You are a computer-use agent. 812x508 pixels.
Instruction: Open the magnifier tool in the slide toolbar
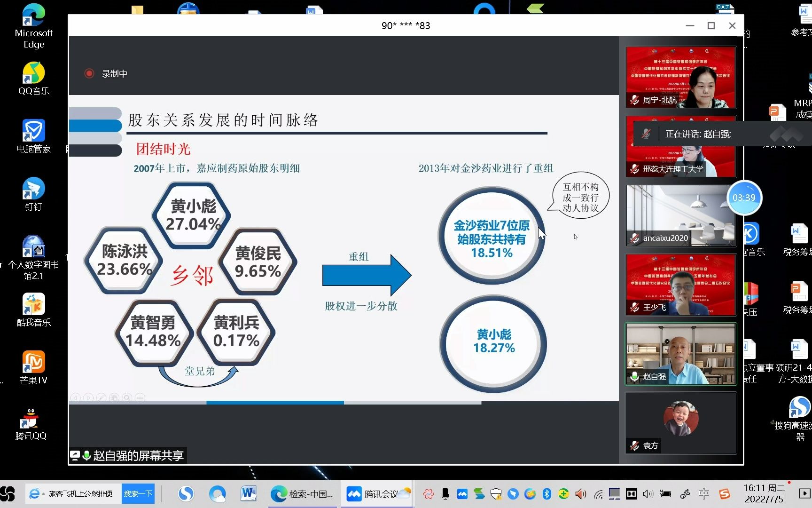127,397
